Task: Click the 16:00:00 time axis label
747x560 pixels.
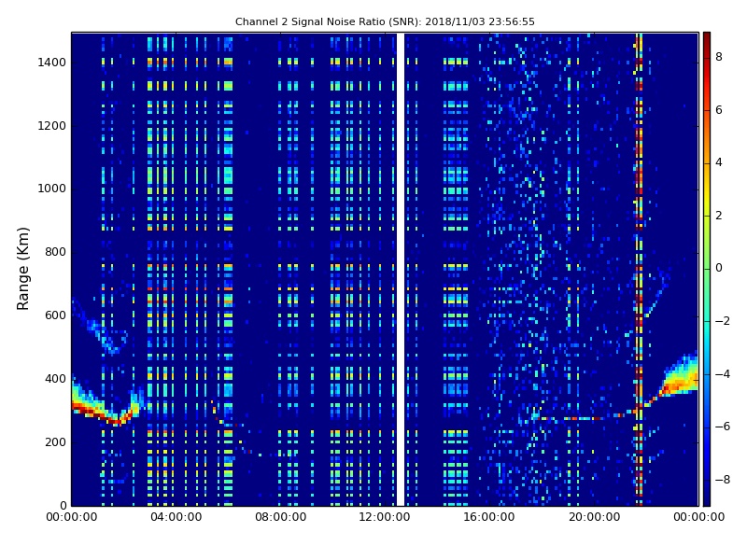Action: click(x=489, y=517)
